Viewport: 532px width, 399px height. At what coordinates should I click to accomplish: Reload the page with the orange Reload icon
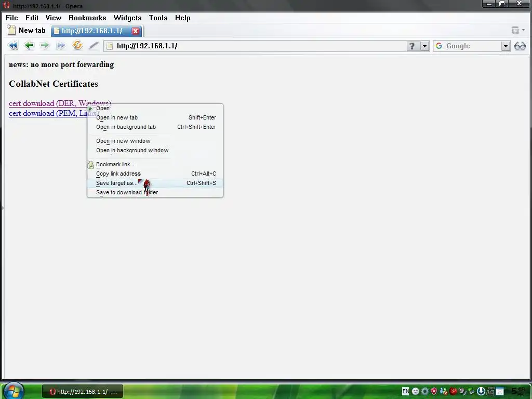coord(77,45)
